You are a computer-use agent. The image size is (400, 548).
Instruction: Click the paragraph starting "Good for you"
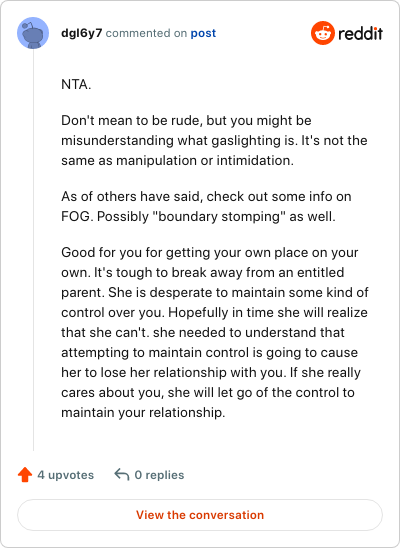pyautogui.click(x=215, y=332)
